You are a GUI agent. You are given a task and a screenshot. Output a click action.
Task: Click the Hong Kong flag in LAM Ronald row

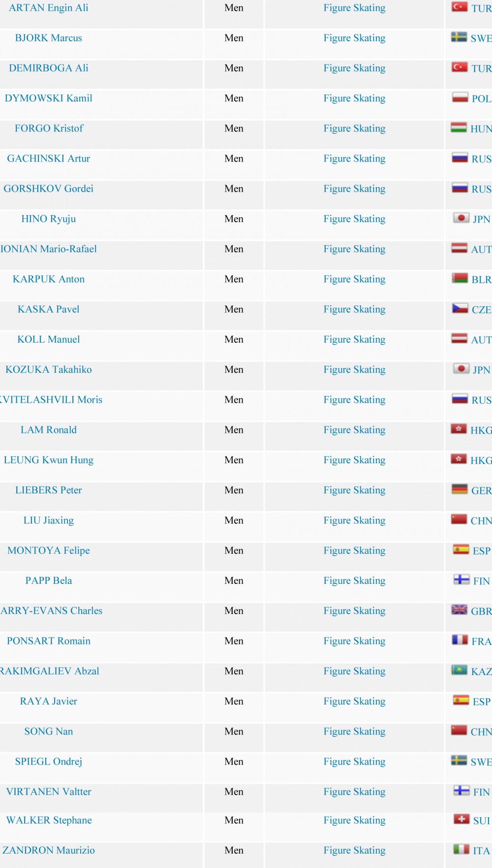[459, 429]
